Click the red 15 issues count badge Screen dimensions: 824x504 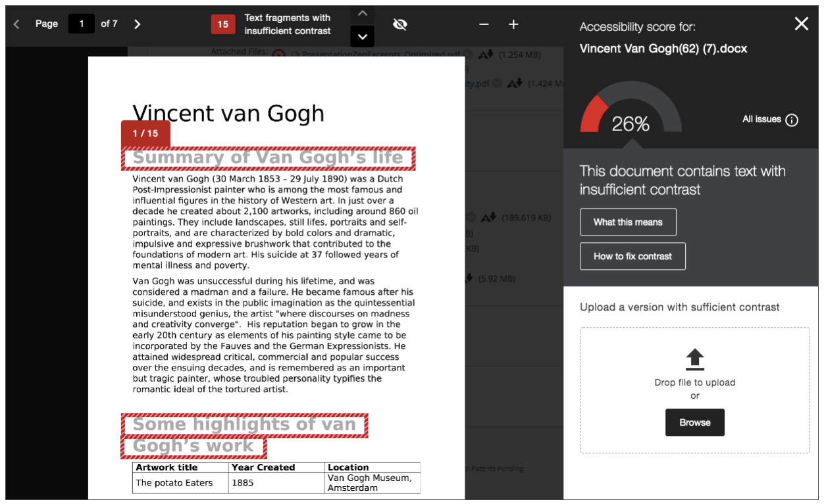pos(222,24)
